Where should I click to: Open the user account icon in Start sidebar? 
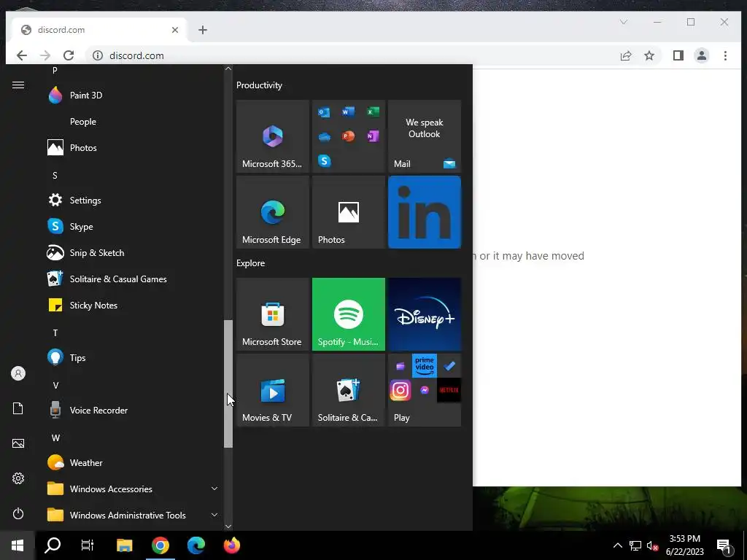(x=18, y=373)
